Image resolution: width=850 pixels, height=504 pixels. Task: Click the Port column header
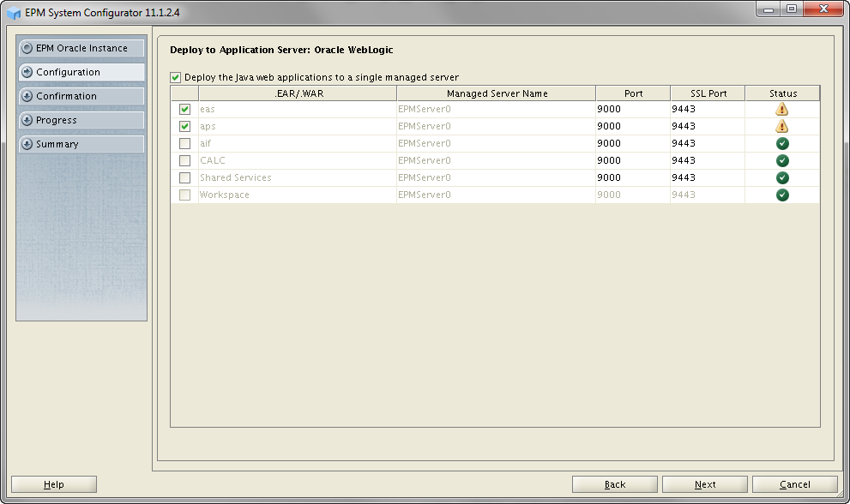click(633, 93)
